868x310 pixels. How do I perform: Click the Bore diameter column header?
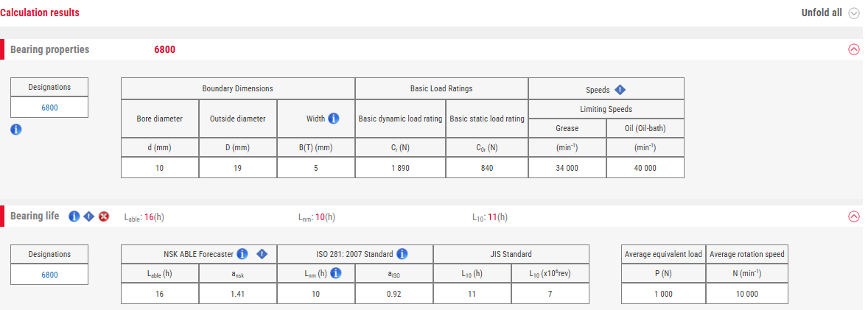[159, 119]
